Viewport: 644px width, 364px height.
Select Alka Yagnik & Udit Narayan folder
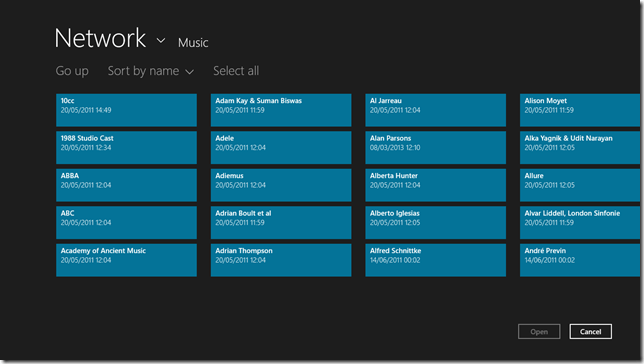(580, 147)
